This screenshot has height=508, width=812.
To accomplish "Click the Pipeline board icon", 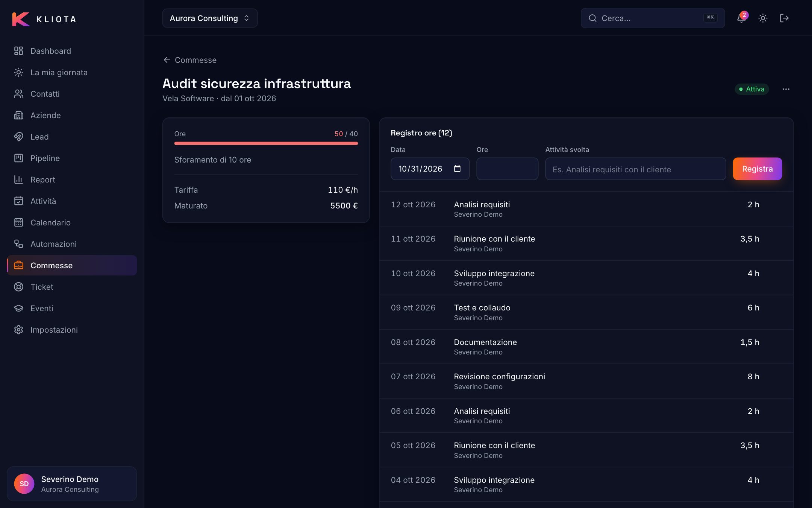I will (18, 158).
